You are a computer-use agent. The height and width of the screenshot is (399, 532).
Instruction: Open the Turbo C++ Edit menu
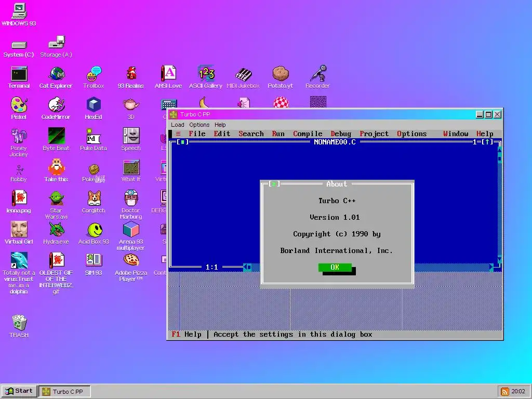click(222, 134)
